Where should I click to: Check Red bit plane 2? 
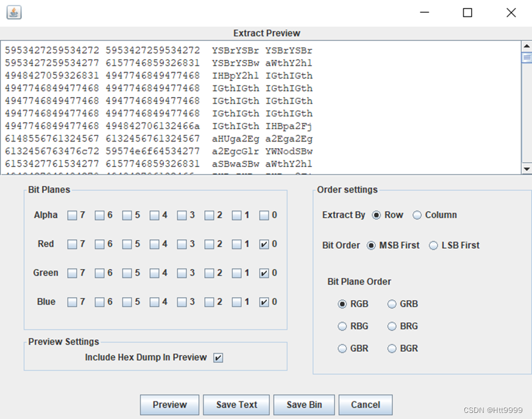210,244
